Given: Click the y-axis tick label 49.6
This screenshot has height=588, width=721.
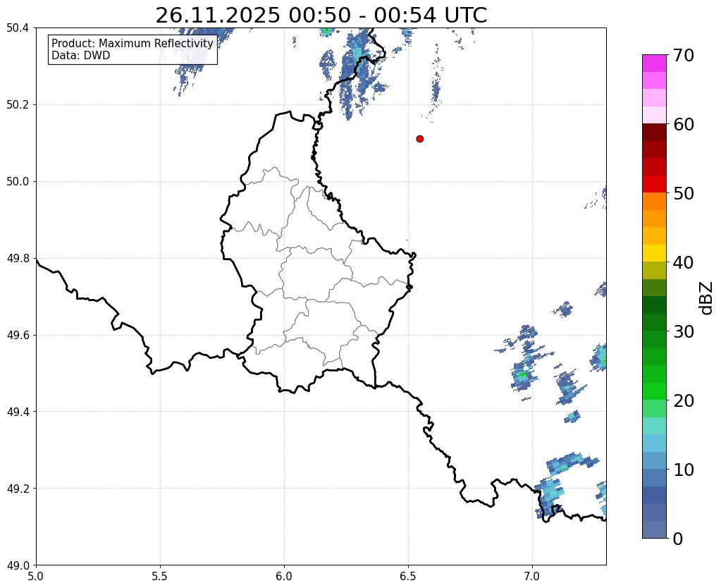Looking at the screenshot, I should coord(18,336).
